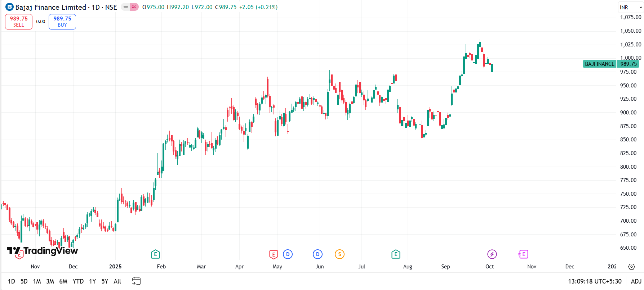The width and height of the screenshot is (644, 290).
Task: Open the INR currency dropdown
Action: click(x=631, y=7)
